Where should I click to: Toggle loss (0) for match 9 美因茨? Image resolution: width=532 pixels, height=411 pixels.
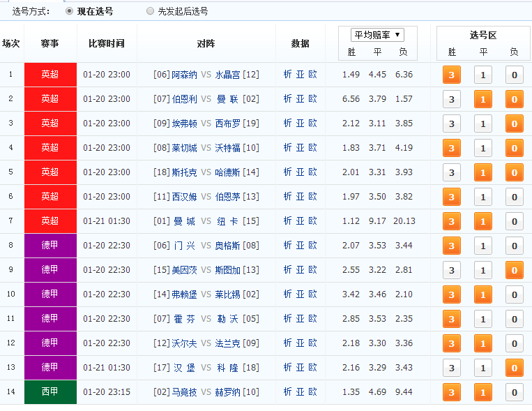[515, 270]
